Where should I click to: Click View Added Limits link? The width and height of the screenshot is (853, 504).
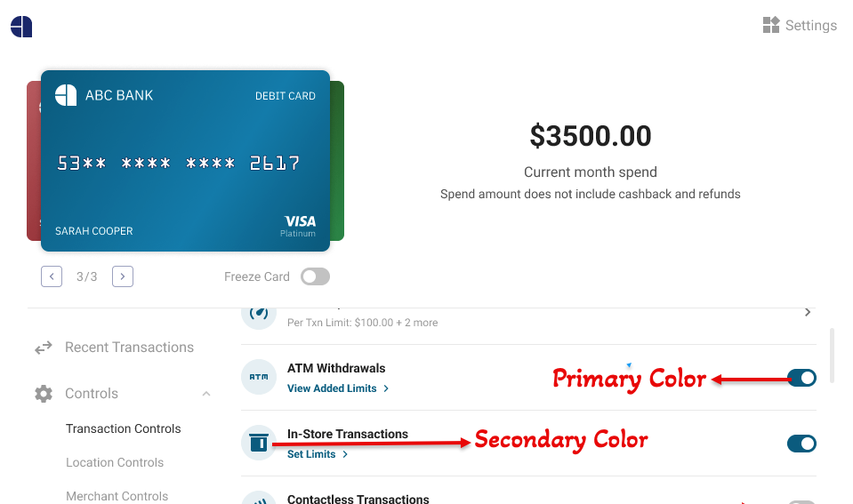332,388
